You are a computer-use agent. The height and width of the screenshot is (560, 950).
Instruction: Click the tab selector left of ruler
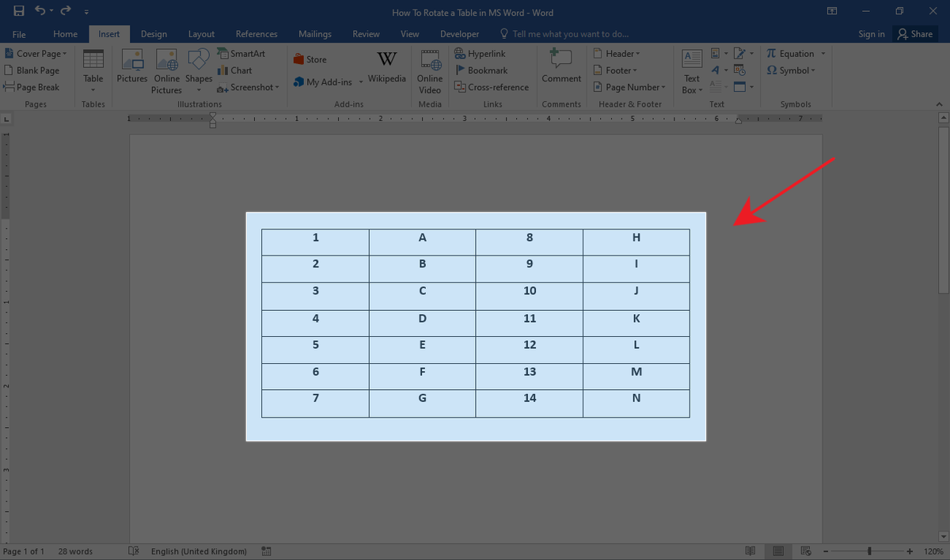(x=7, y=119)
